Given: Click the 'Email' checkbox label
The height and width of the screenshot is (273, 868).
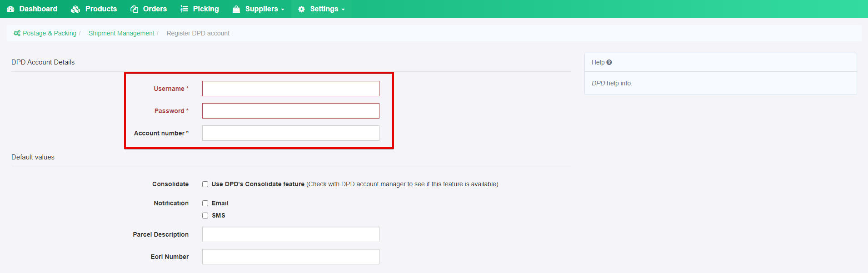Looking at the screenshot, I should (220, 203).
